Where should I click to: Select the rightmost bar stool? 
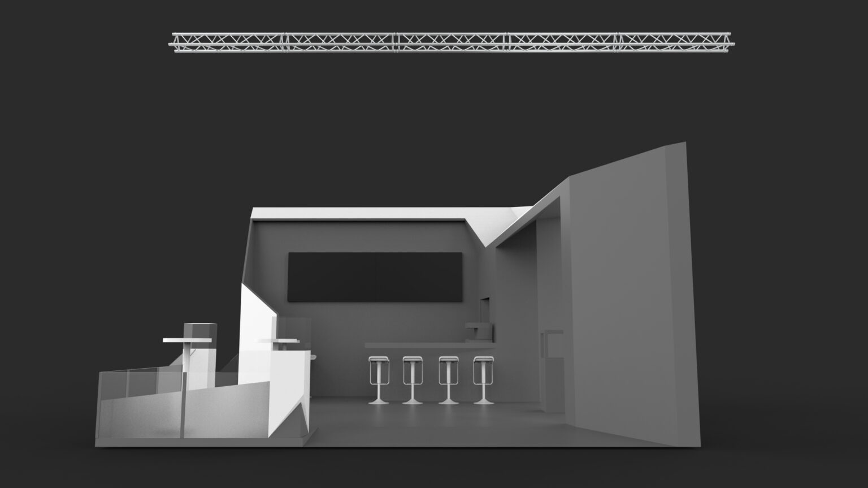coord(482,379)
